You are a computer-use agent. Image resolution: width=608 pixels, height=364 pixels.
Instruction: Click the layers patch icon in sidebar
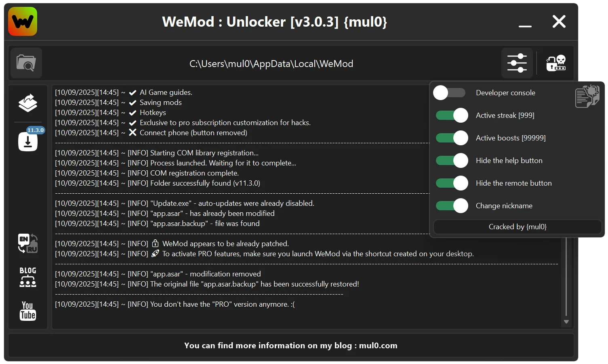point(27,103)
